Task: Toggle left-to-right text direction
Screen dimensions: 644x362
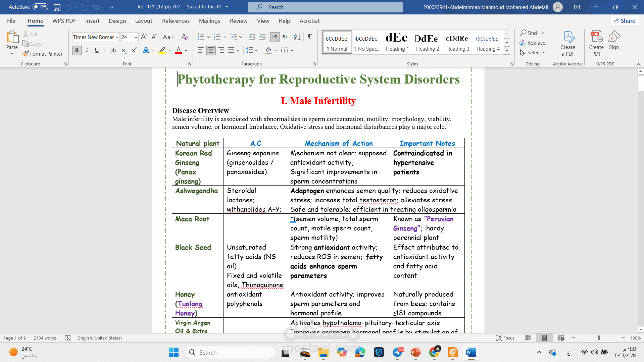Action: [275, 37]
